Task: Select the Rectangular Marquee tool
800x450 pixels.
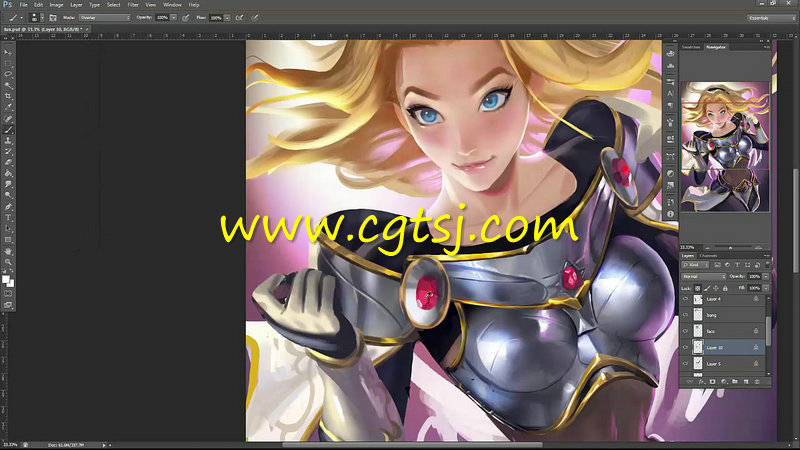Action: click(8, 64)
